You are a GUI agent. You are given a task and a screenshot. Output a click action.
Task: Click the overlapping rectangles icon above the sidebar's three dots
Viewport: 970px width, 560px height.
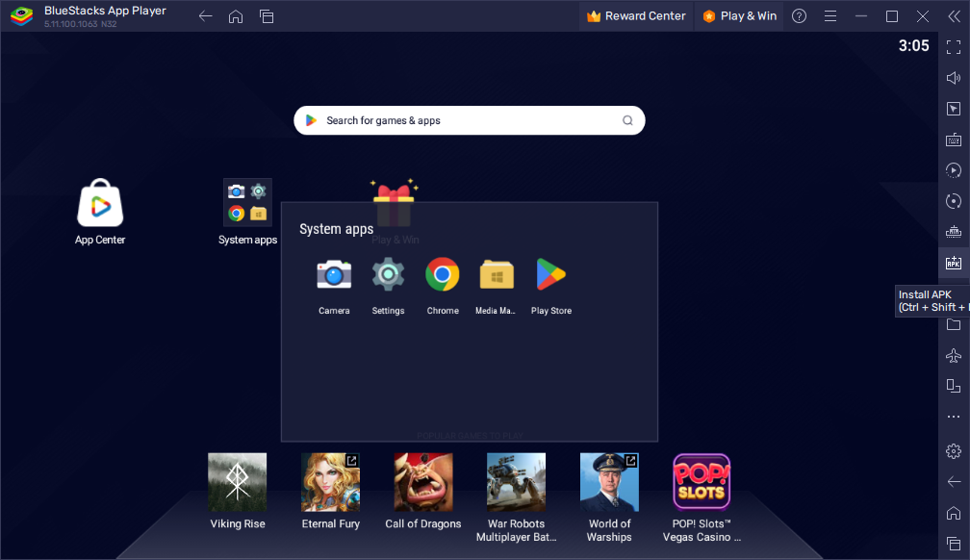pyautogui.click(x=954, y=386)
